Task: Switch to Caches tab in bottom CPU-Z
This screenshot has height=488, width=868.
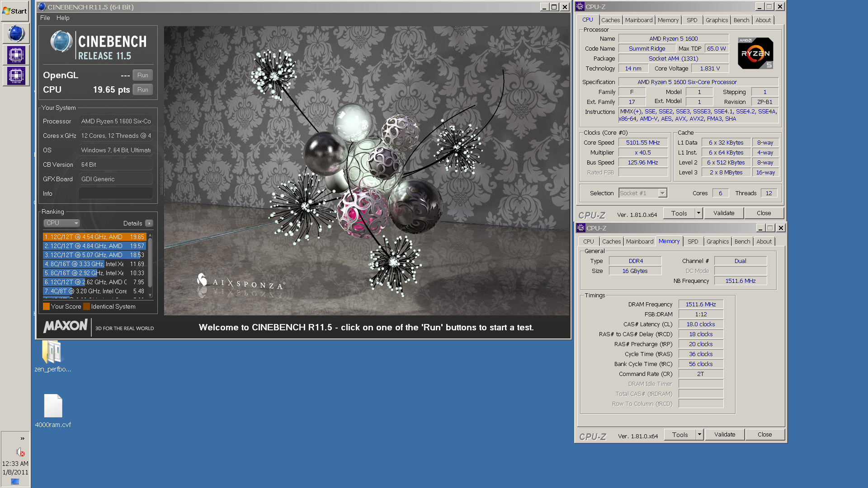Action: (x=611, y=242)
